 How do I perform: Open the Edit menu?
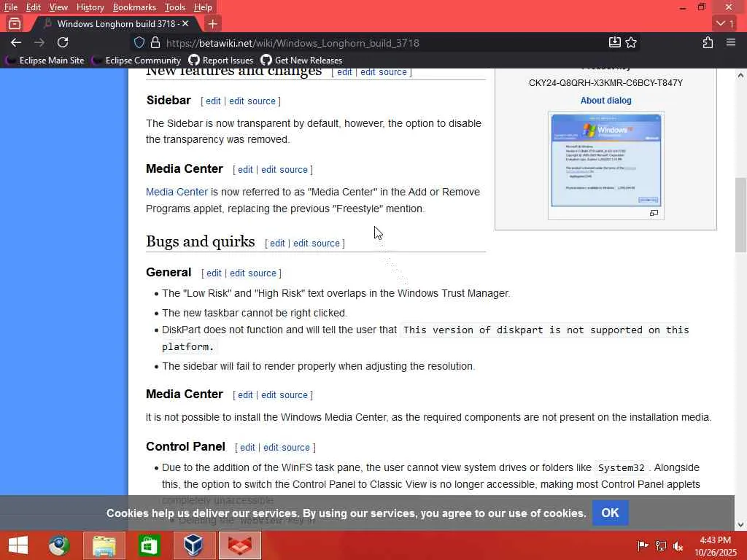[x=34, y=7]
